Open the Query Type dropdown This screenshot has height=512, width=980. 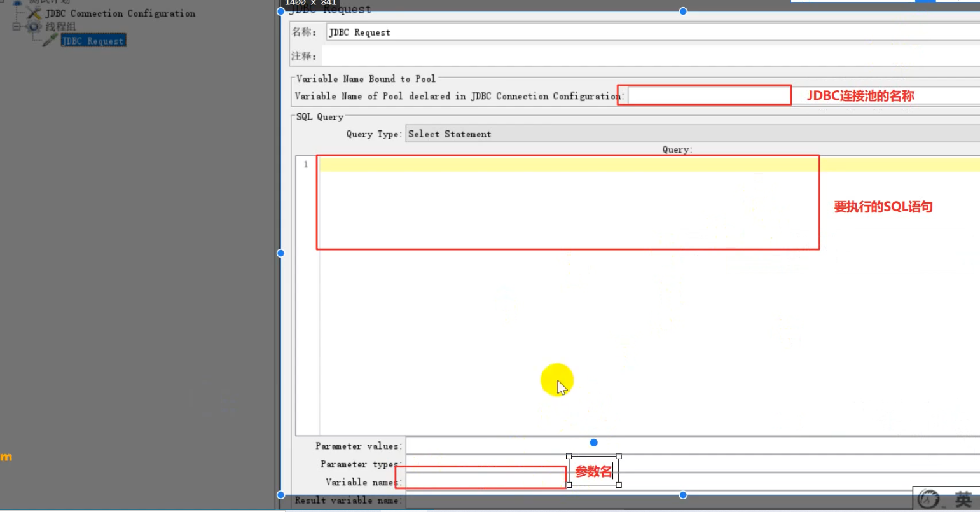click(x=693, y=134)
